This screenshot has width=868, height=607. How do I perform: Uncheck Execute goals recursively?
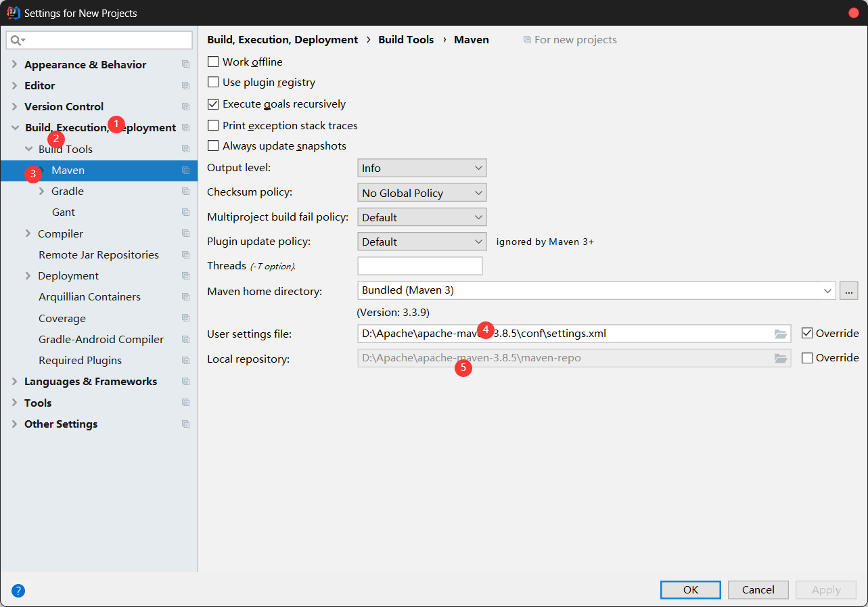pos(213,104)
